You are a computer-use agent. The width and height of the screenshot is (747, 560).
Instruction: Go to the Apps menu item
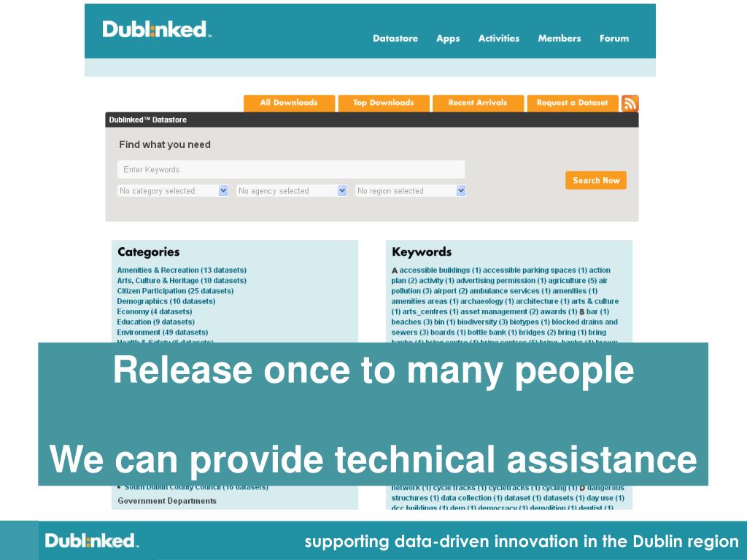pos(448,39)
